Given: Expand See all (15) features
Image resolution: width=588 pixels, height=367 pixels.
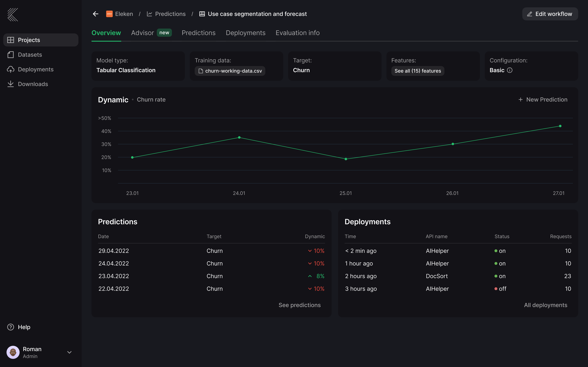Looking at the screenshot, I should [417, 71].
